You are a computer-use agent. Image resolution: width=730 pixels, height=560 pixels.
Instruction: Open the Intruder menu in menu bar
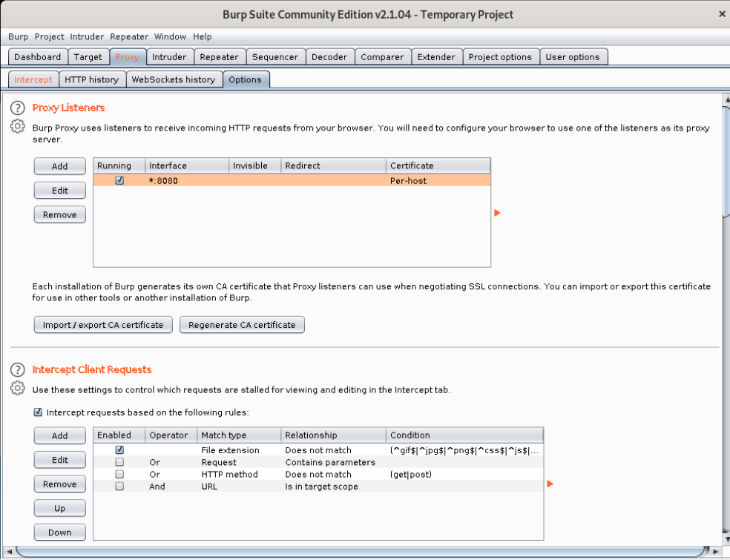point(87,37)
